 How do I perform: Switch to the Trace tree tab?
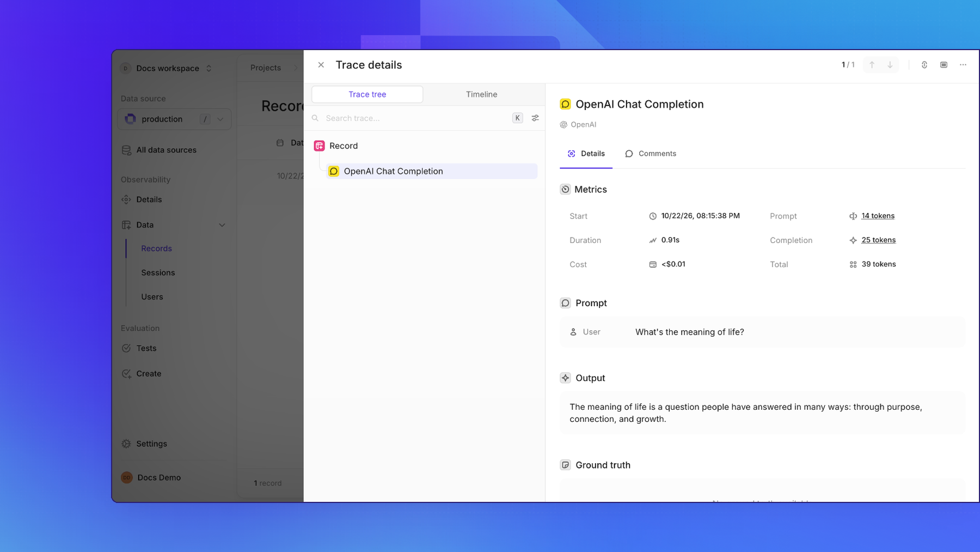coord(367,94)
